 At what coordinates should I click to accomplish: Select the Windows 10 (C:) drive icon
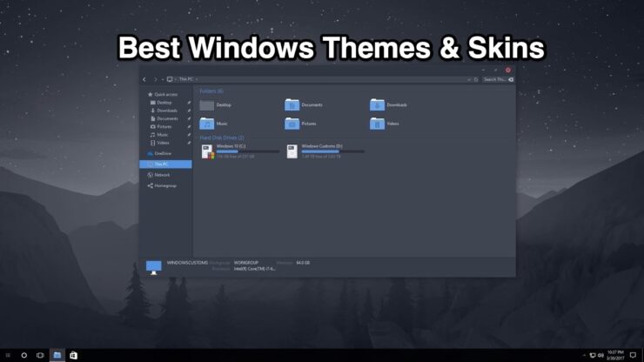coord(208,151)
